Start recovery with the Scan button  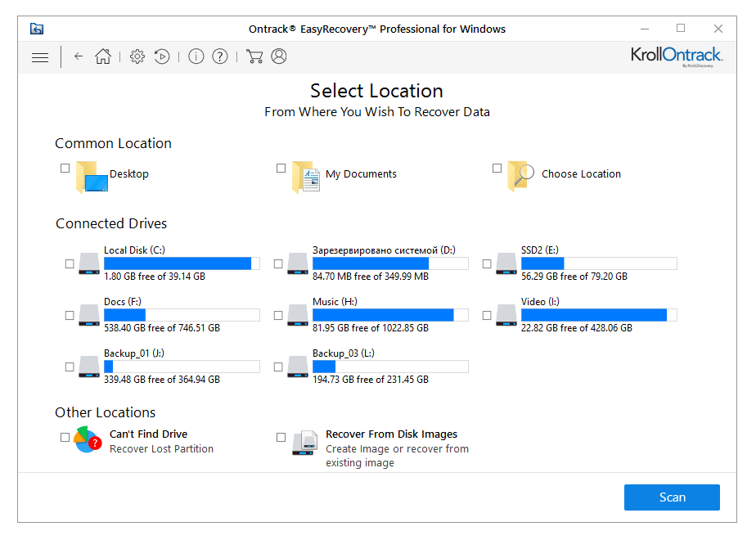(x=672, y=497)
